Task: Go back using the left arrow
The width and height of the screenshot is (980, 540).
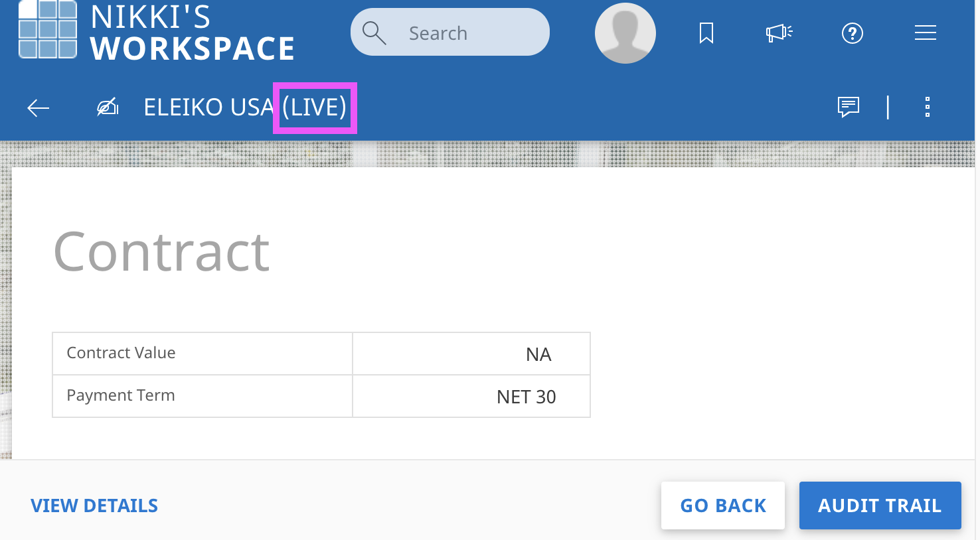Action: pyautogui.click(x=39, y=107)
